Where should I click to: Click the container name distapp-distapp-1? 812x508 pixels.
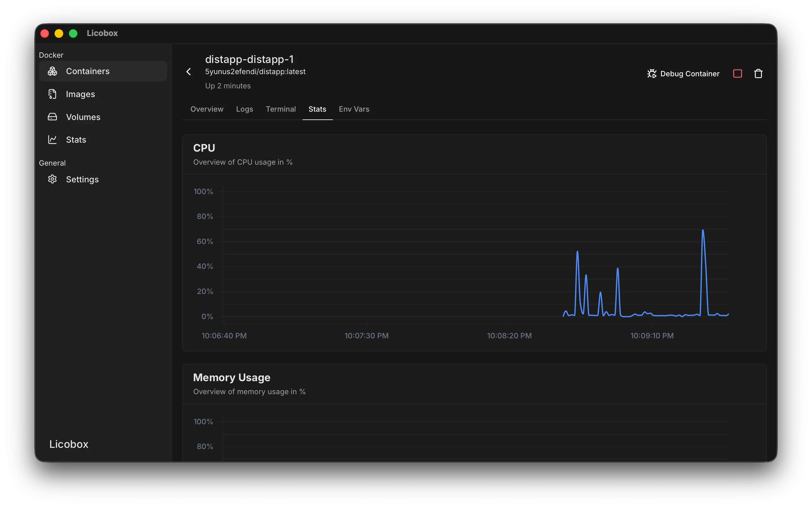point(249,59)
